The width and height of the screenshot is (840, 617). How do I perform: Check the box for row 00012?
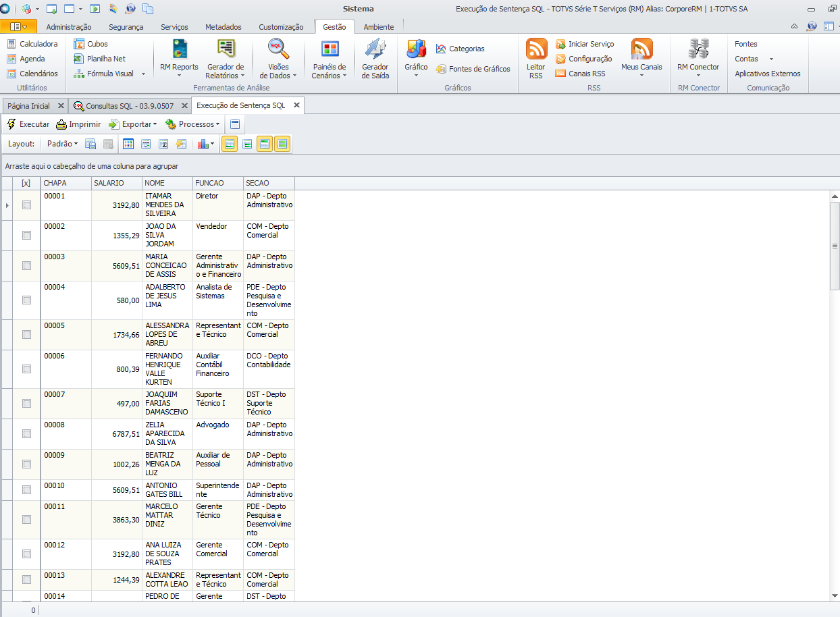27,554
